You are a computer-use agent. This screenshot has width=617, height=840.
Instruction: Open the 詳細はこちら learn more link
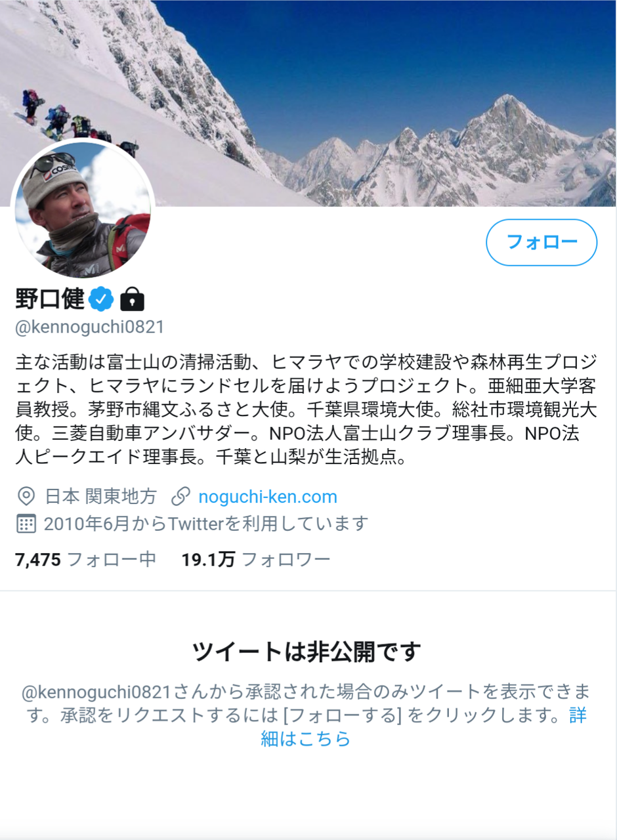tap(306, 739)
